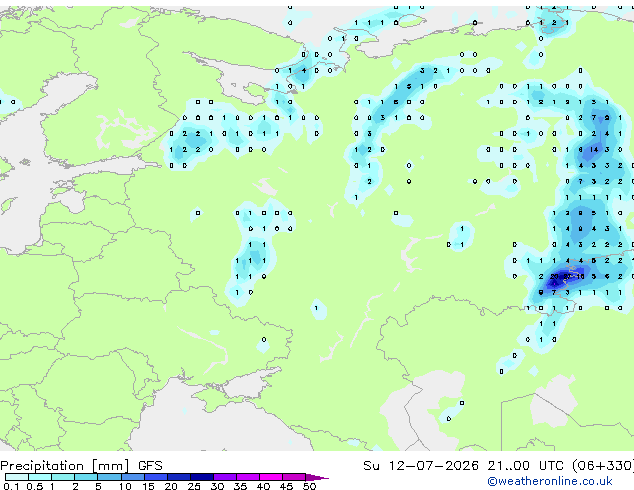Click the legend label '0.5'
This screenshot has height=490, width=634.
click(x=35, y=486)
